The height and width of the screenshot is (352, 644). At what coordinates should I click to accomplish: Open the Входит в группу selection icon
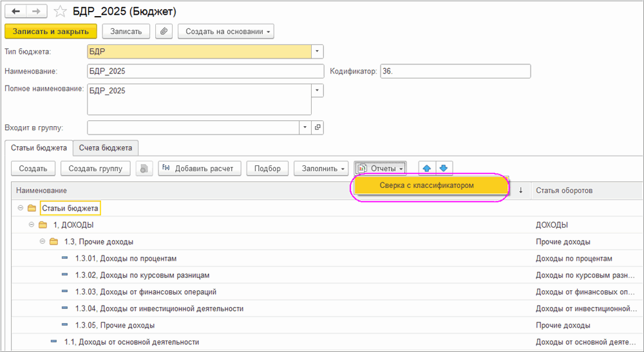tap(317, 127)
